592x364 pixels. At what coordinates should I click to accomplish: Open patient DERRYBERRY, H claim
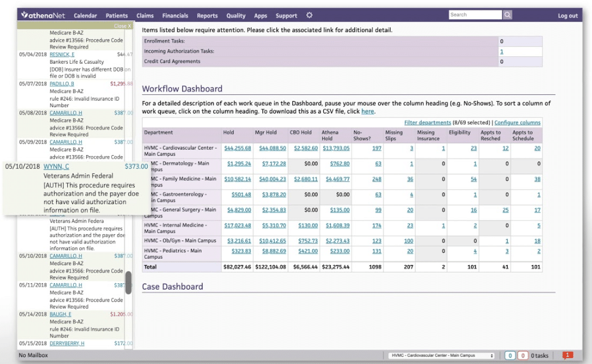pos(67,344)
